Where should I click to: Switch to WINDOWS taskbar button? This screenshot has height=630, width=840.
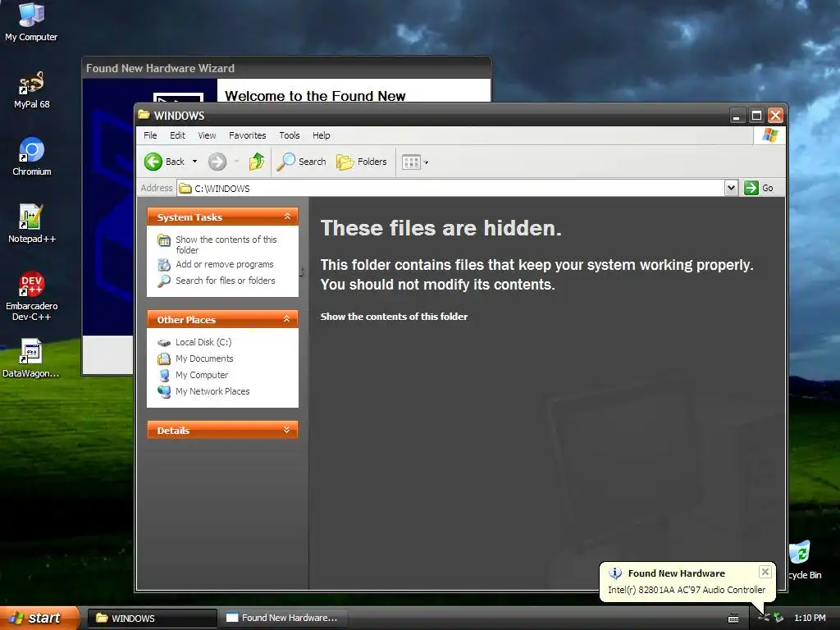(x=152, y=619)
